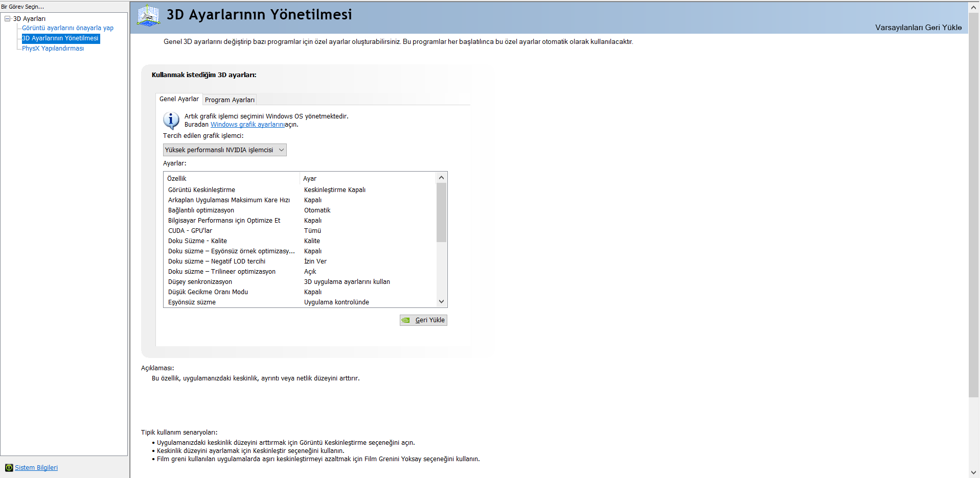This screenshot has height=478, width=980.
Task: Select 3D Ayarlarının Yönetilmesi tree item
Action: [x=60, y=38]
